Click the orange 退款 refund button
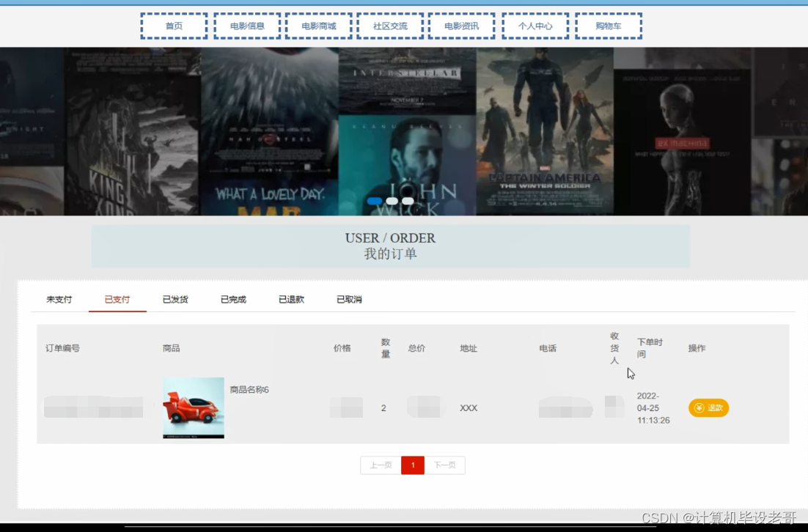This screenshot has height=532, width=808. pos(708,408)
